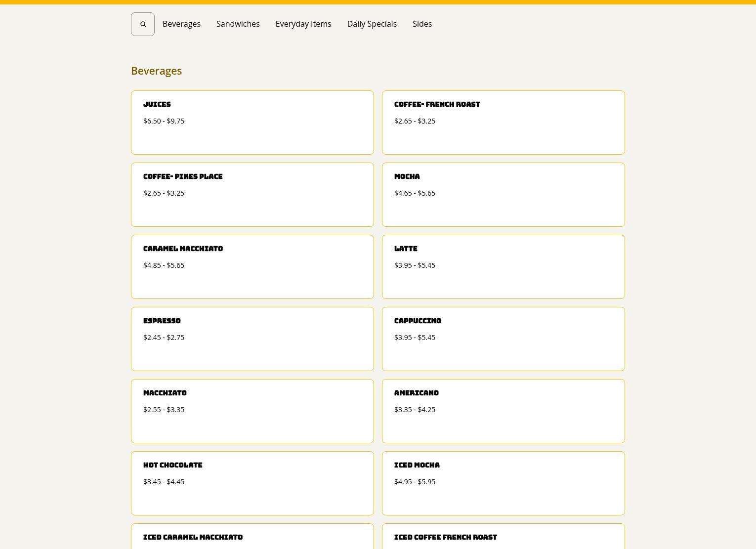The image size is (756, 549).
Task: Open the Juices menu item
Action: (x=252, y=123)
